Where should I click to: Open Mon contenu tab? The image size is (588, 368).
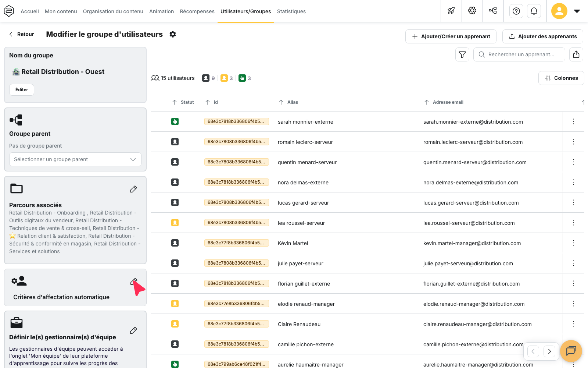(x=61, y=11)
